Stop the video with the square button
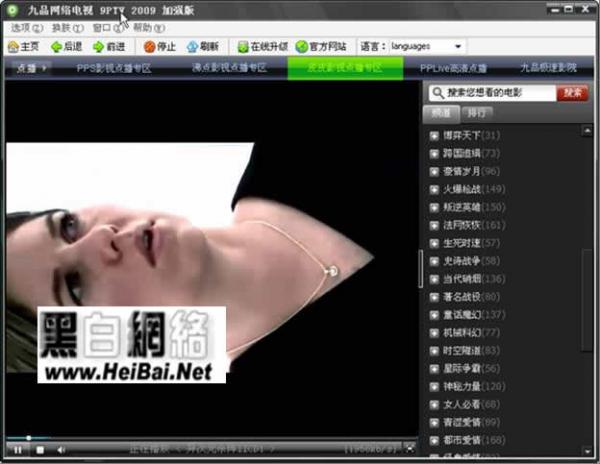This screenshot has height=464, width=600. click(40, 450)
